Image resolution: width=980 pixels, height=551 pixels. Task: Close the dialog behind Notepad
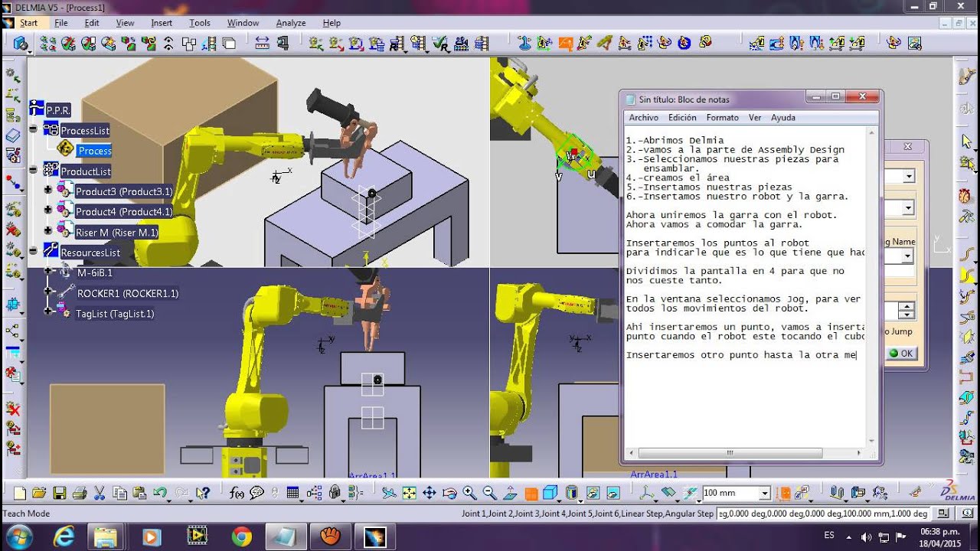908,147
